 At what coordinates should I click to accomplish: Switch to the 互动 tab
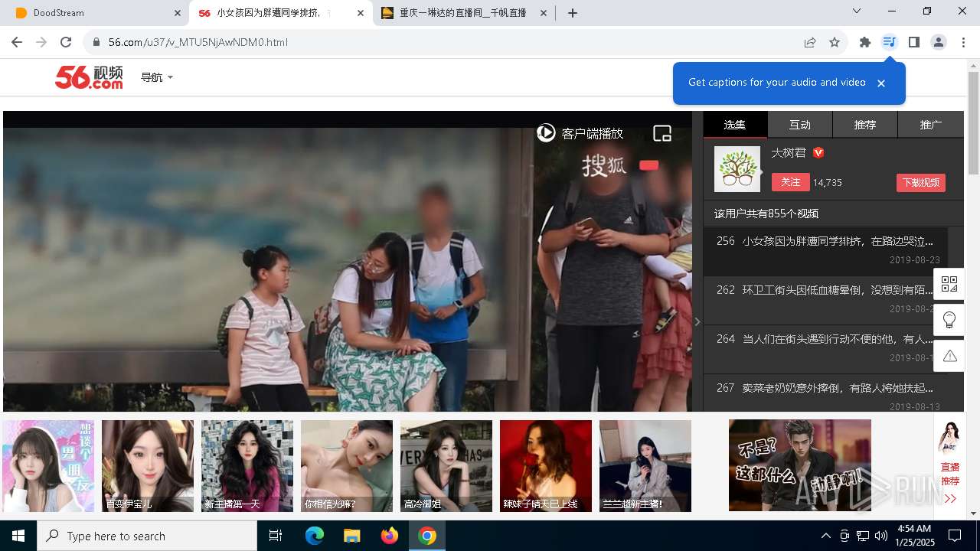point(800,124)
